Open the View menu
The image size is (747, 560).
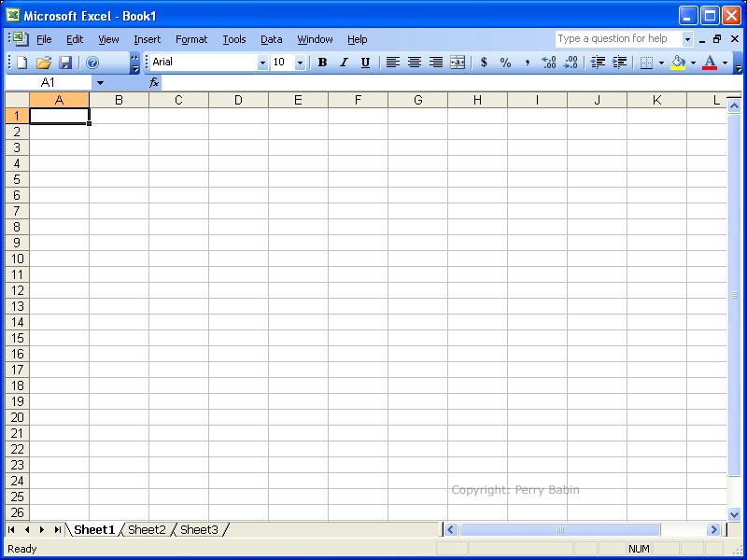click(108, 39)
